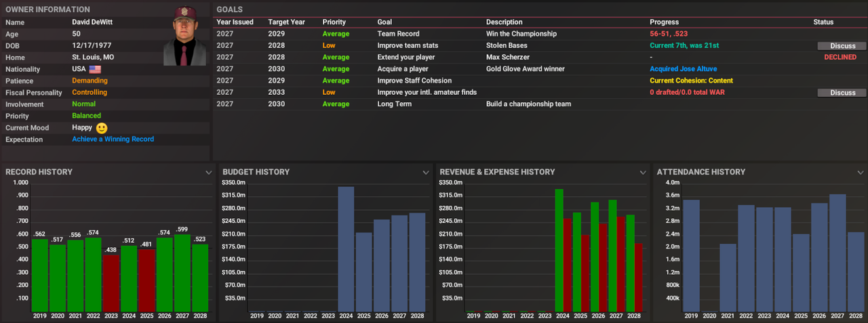Click the USA flag icon
Viewport: 868px width, 323px height.
[94, 69]
